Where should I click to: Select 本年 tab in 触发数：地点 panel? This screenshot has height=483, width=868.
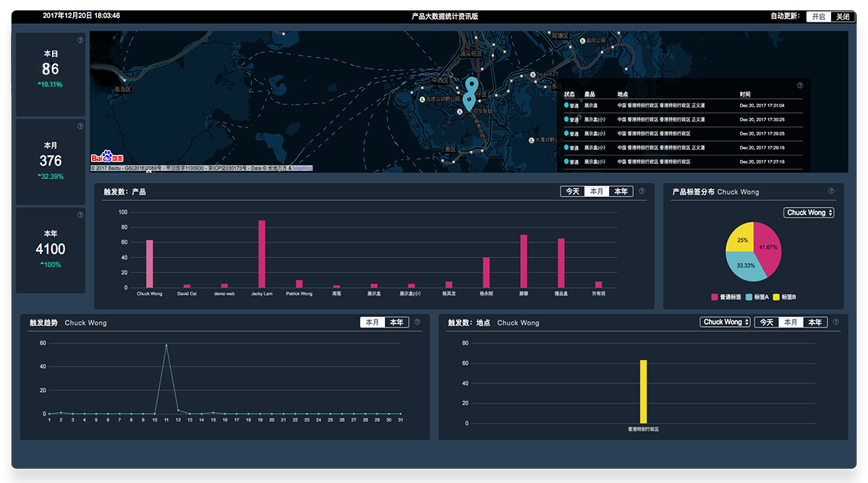pyautogui.click(x=814, y=322)
